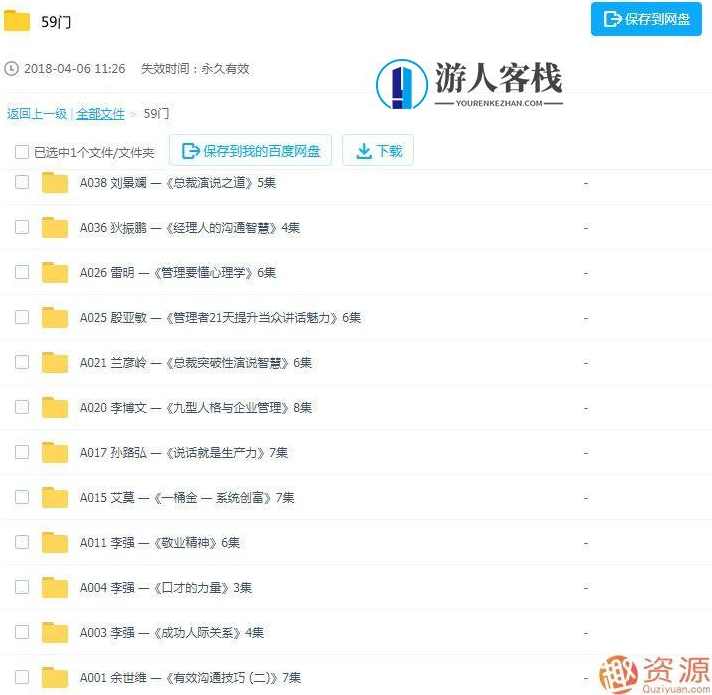Open folder A001 余世维《有效沟通技巧(二)》7集
The width and height of the screenshot is (712, 695).
coord(190,678)
